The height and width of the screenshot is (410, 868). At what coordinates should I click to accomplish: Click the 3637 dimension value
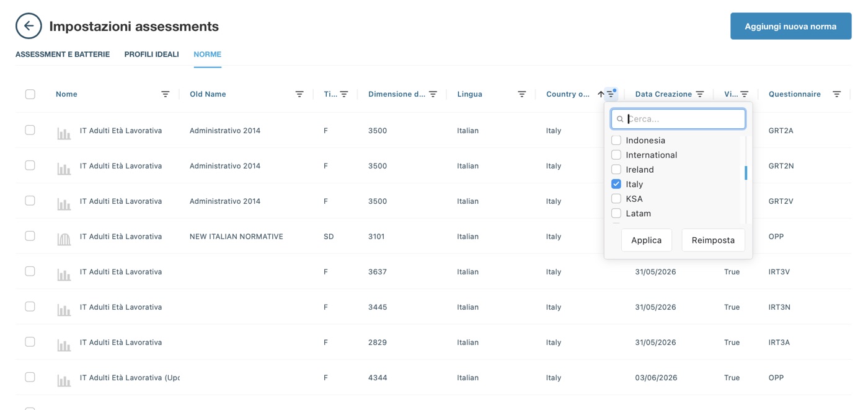click(378, 272)
